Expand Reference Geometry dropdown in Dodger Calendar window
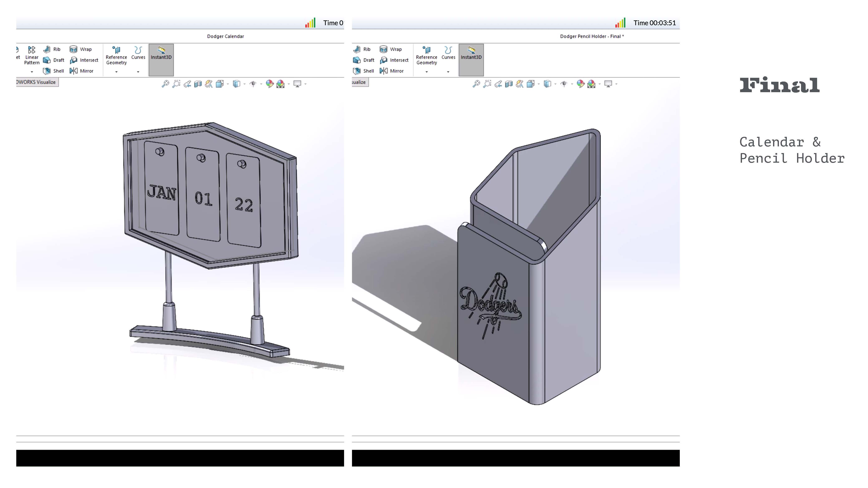Screen dimensions: 868x488 pos(116,72)
